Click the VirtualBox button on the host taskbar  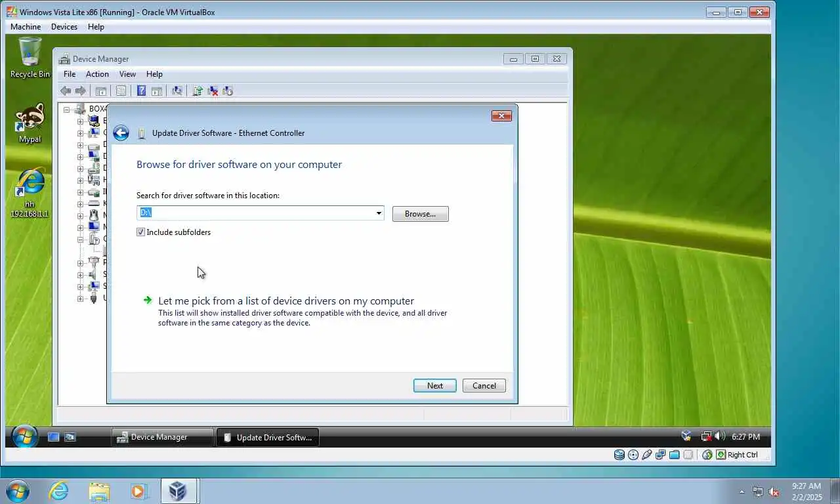[x=178, y=491]
